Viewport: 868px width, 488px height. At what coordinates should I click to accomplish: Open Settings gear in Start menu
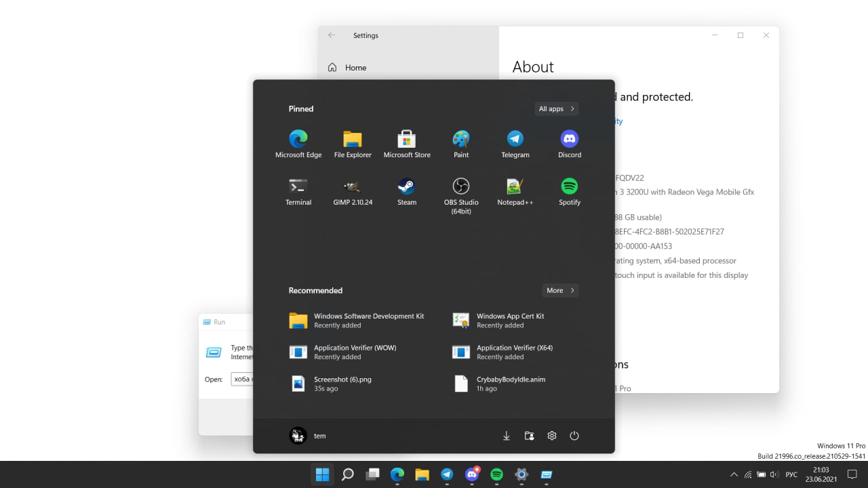[x=552, y=436]
